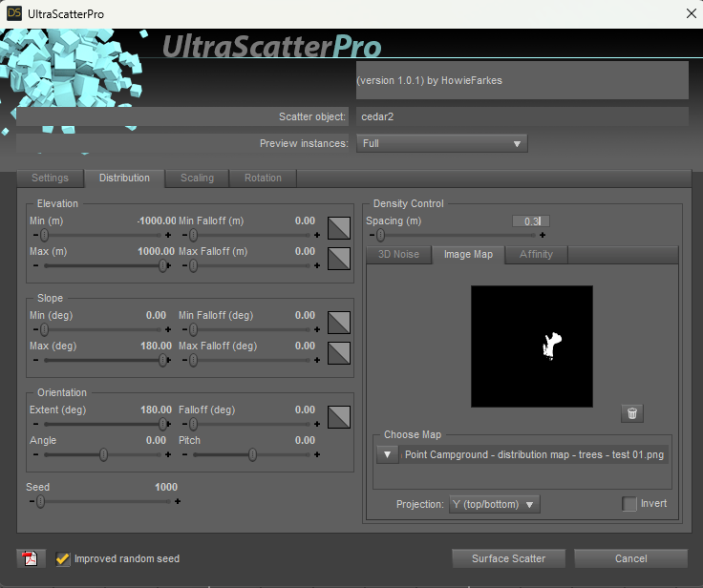Switch to the Scaling tab
The width and height of the screenshot is (703, 588).
click(198, 178)
